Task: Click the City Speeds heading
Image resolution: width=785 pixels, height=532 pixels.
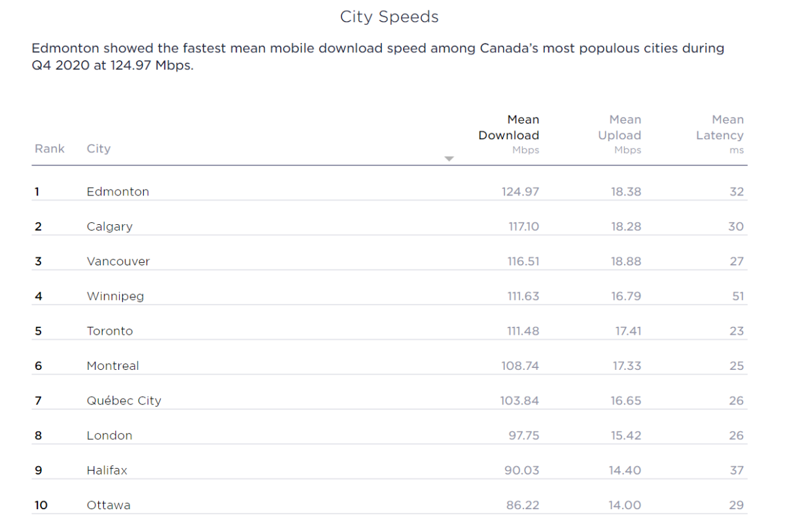Action: tap(389, 17)
